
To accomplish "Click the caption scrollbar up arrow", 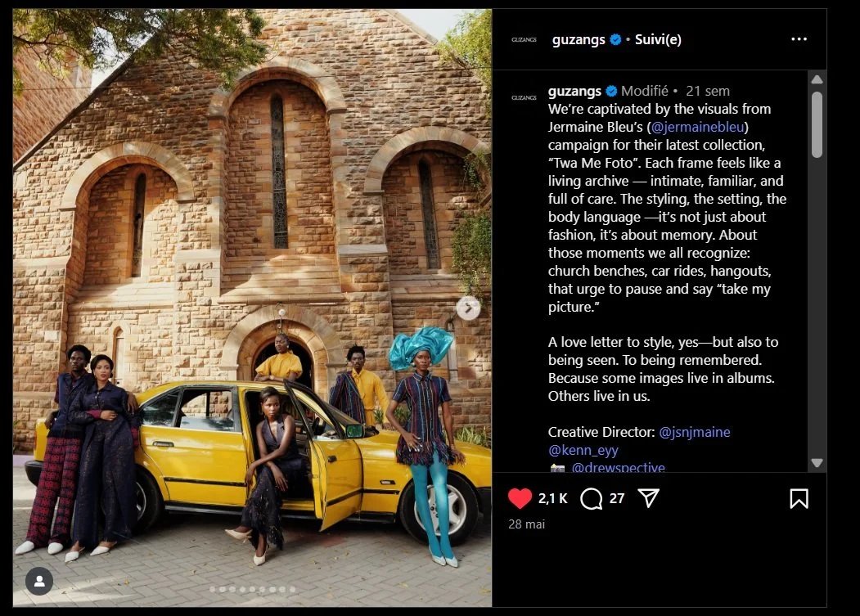I will [817, 79].
